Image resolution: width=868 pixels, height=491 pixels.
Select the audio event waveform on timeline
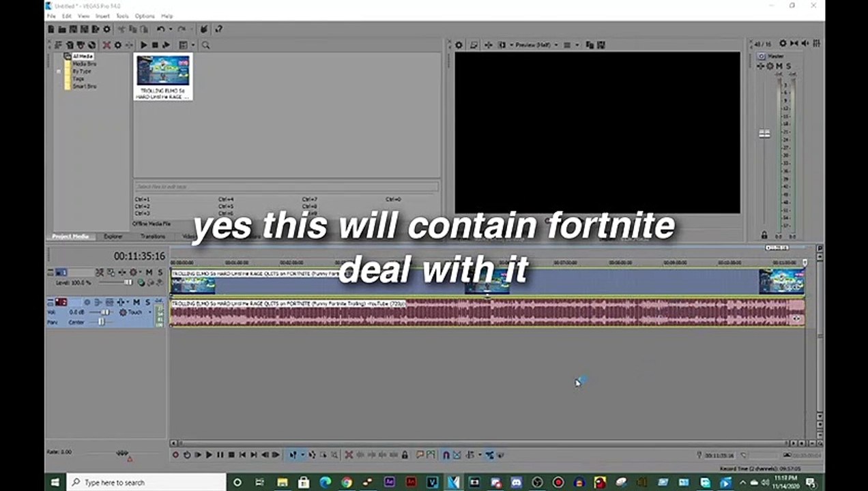pos(487,312)
